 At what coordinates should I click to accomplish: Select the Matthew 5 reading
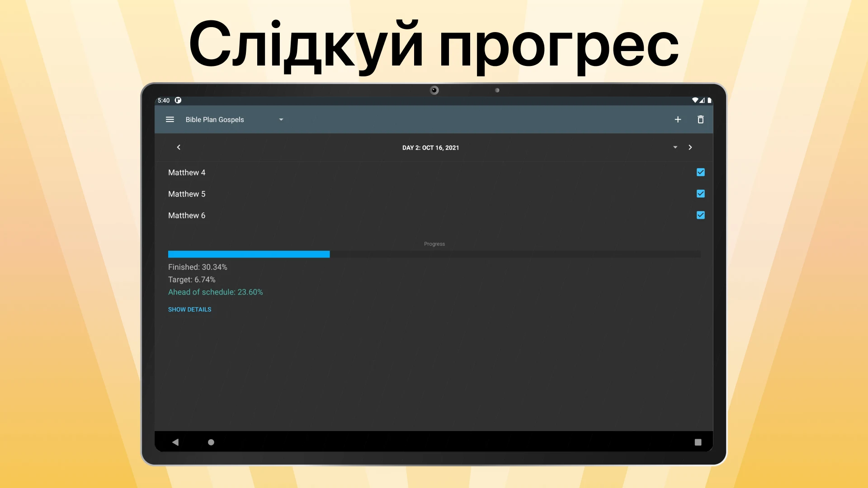point(187,194)
